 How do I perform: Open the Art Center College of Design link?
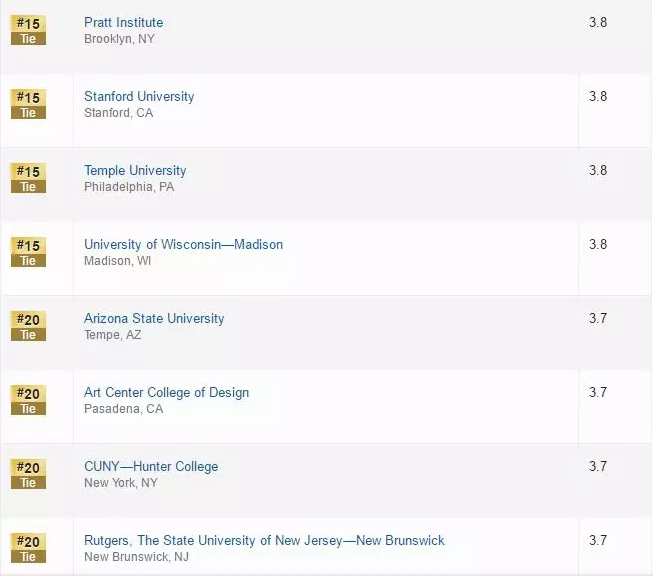point(166,392)
